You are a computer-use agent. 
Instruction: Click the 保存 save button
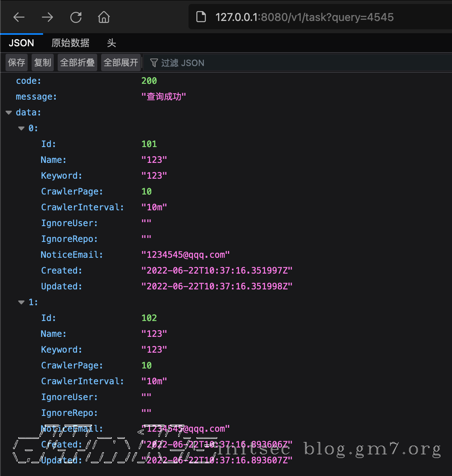(x=16, y=62)
